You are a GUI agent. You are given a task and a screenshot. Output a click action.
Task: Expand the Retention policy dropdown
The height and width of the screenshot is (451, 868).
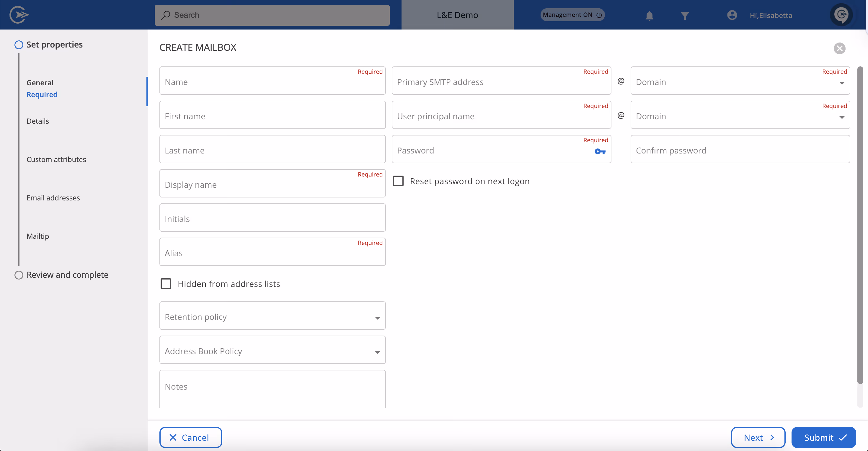(377, 318)
